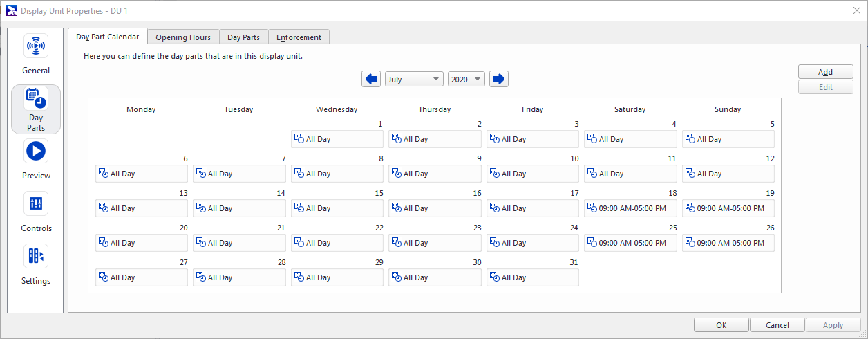Click the Add button
Viewport: 868px width, 339px height.
(825, 72)
